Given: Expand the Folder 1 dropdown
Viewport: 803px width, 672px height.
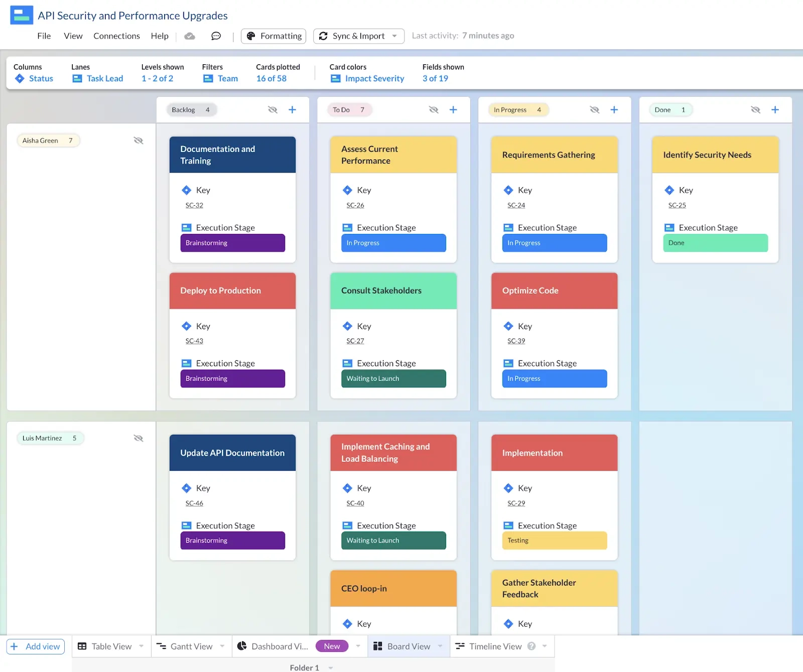Looking at the screenshot, I should 330,667.
